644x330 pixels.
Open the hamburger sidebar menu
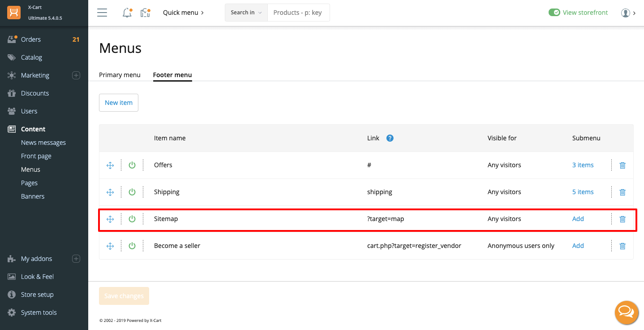(102, 13)
